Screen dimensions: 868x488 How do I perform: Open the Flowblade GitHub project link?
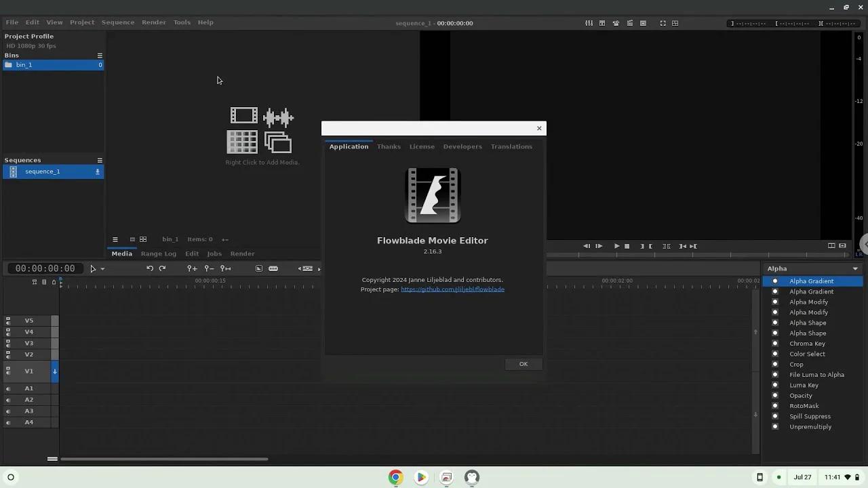453,289
